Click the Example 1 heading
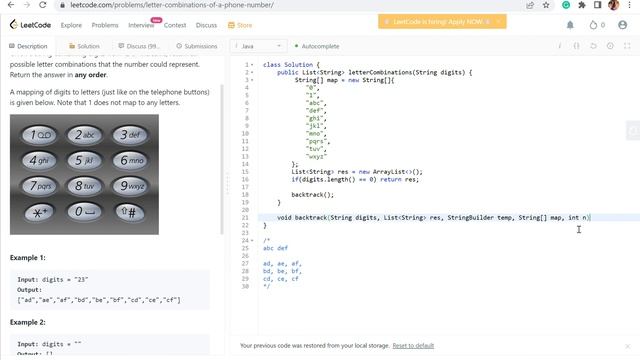 point(27,258)
